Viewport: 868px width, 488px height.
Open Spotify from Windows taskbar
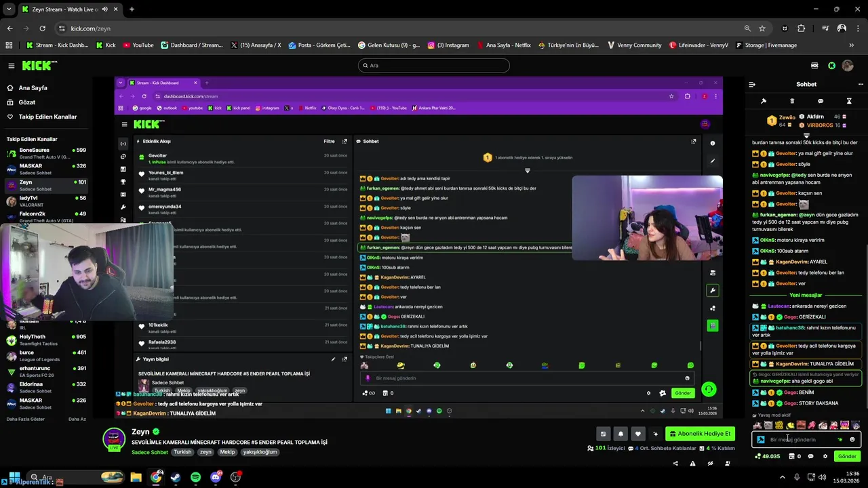click(195, 477)
